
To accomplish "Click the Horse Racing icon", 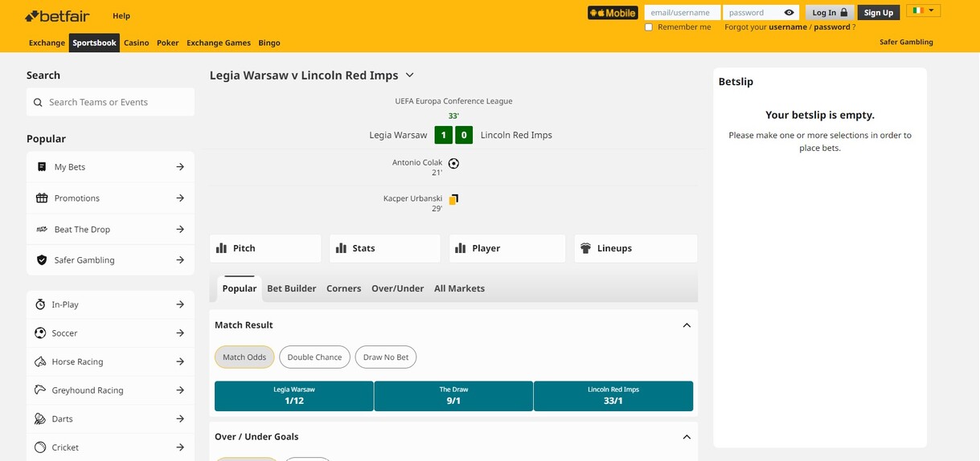I will tap(40, 361).
